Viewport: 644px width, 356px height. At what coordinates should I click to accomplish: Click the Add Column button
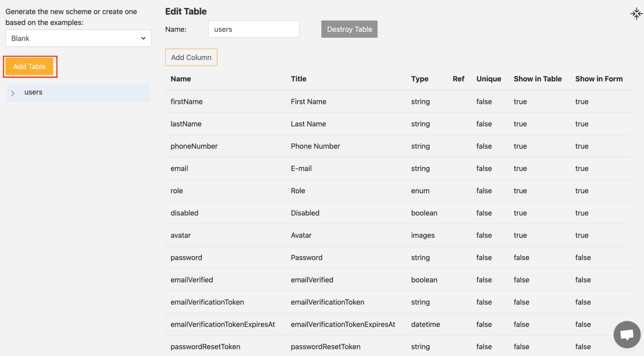point(191,57)
